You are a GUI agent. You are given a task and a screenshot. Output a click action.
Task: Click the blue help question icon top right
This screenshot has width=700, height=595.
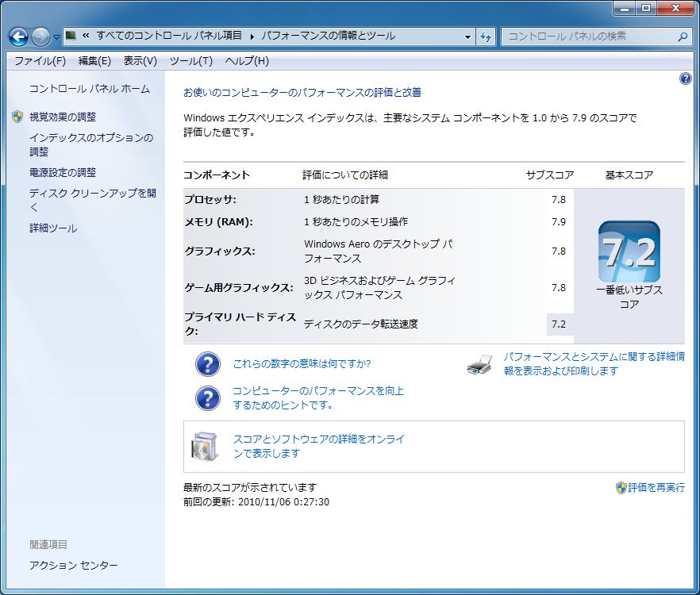point(685,79)
